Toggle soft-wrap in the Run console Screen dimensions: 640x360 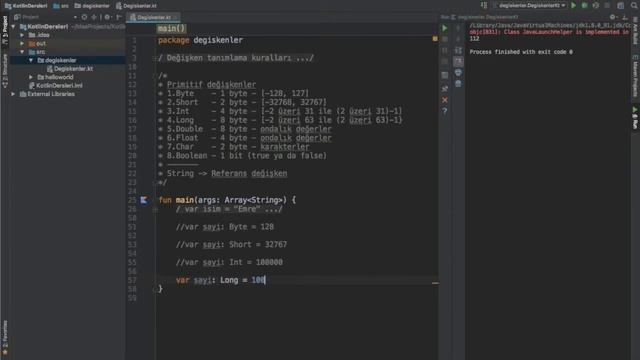click(458, 50)
